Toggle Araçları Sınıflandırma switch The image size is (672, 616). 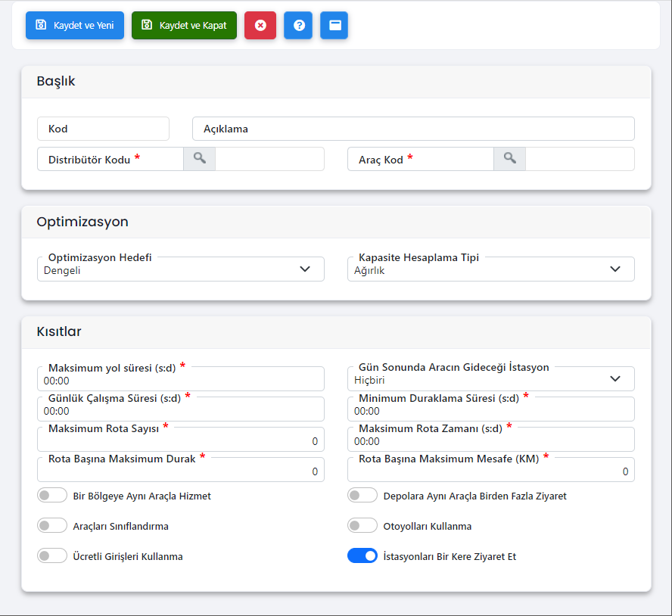pos(52,525)
